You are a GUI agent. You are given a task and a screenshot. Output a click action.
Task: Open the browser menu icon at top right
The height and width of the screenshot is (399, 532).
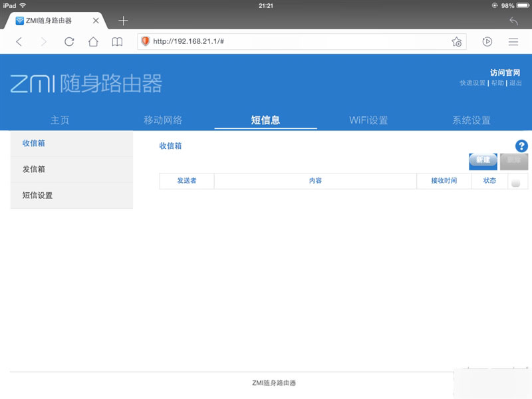(513, 41)
